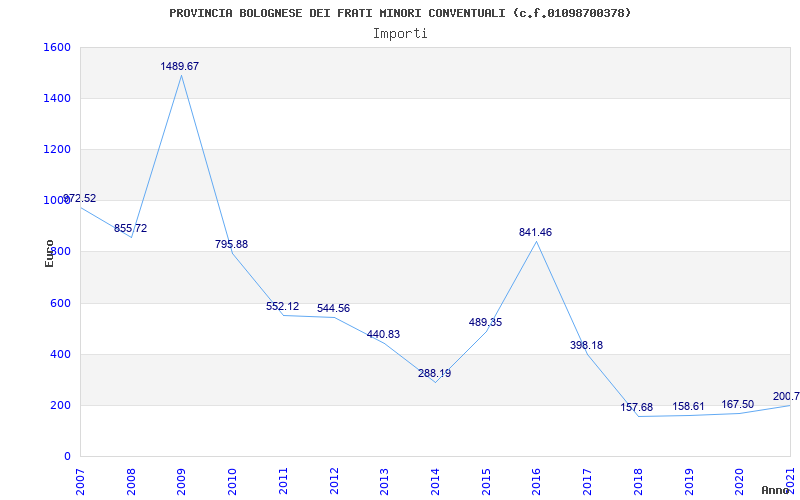Image resolution: width=800 pixels, height=500 pixels.
Task: Click the 544.56 data label
Action: point(333,309)
